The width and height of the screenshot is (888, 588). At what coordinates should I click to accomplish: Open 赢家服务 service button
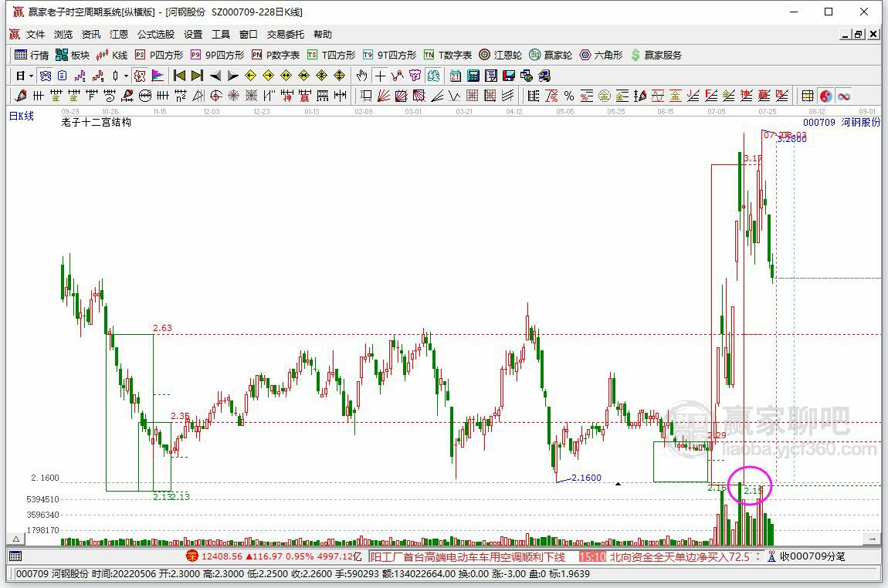click(x=656, y=55)
